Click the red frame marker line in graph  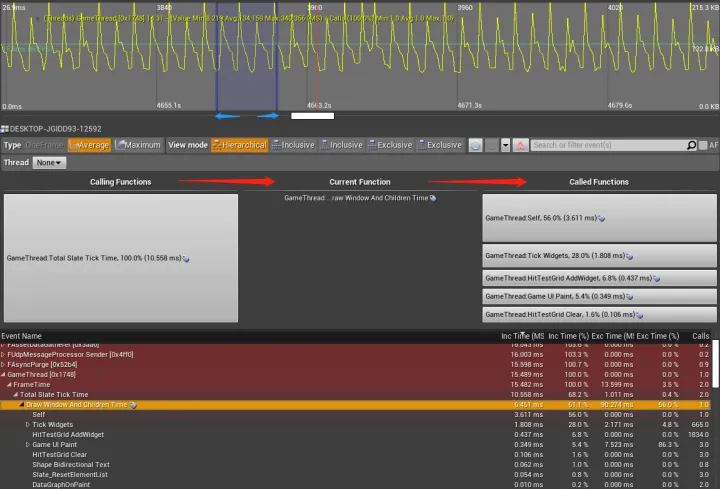[x=317, y=56]
